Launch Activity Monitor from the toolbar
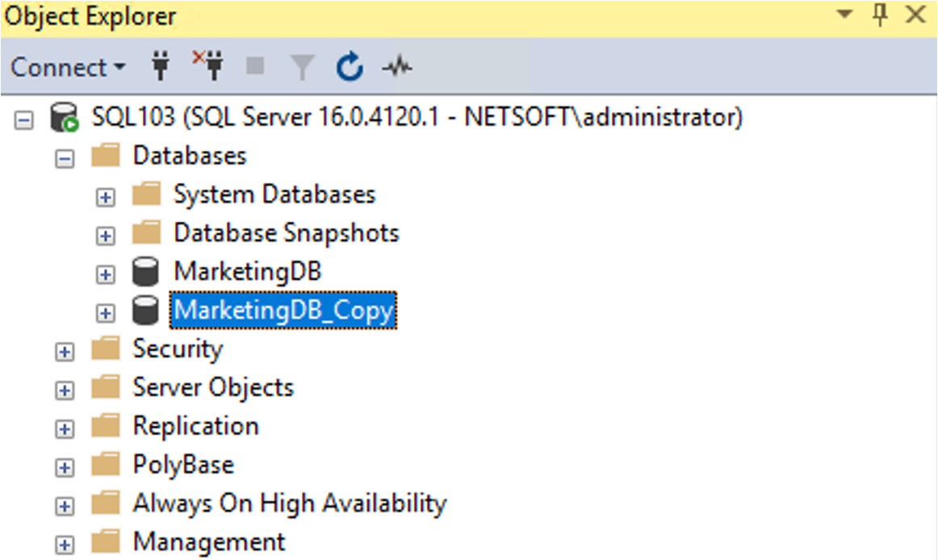The height and width of the screenshot is (560, 938). pyautogui.click(x=396, y=68)
